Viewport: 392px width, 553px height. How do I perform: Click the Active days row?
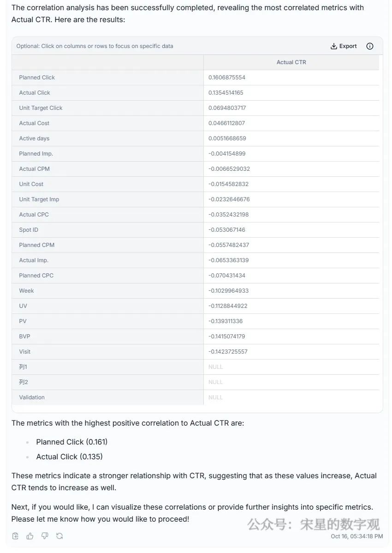click(x=34, y=138)
